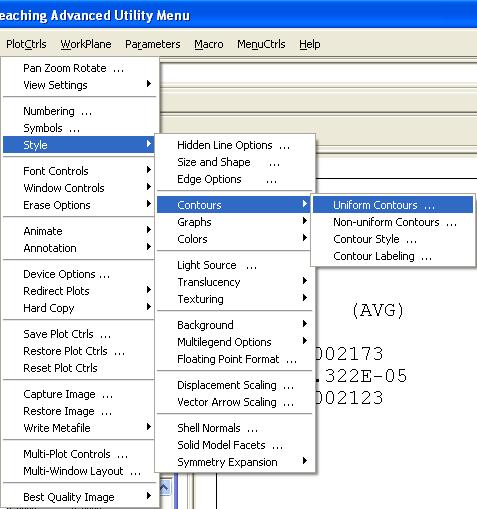
Task: Expand Background submenu
Action: click(x=235, y=325)
